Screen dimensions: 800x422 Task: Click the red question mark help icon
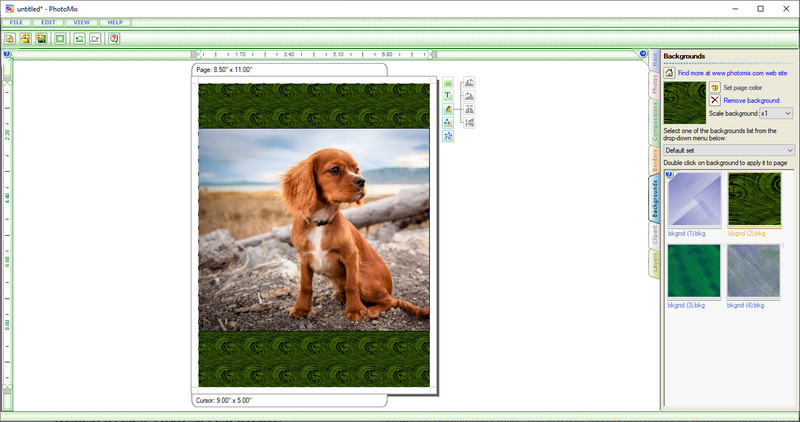(x=114, y=39)
